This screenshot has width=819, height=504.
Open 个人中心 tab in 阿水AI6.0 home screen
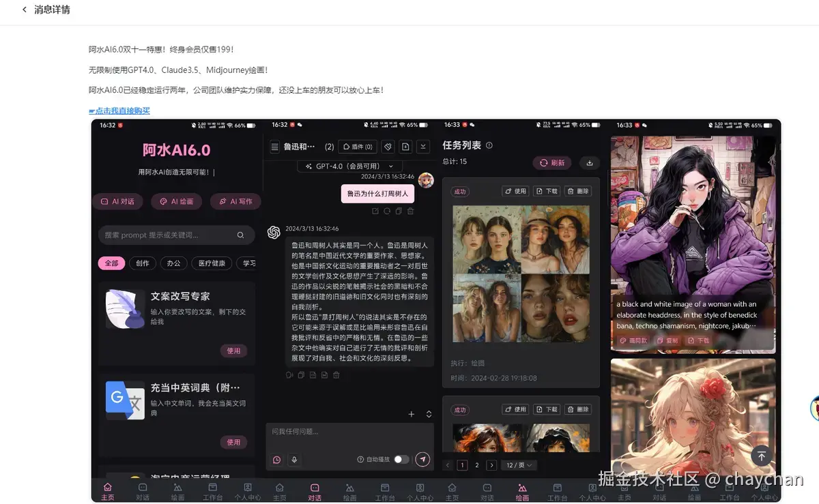pyautogui.click(x=248, y=492)
